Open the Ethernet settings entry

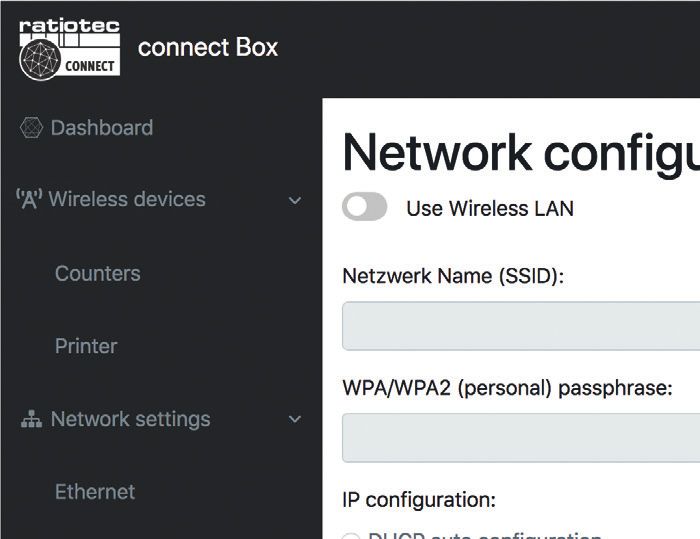click(x=95, y=492)
